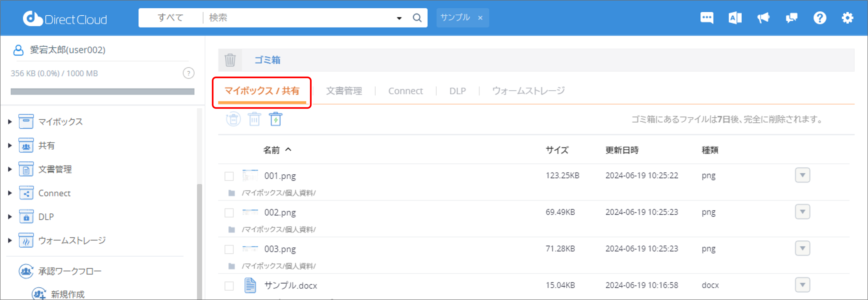Open the announcements megaphone icon
Viewport: 868px width, 300px height.
point(763,18)
